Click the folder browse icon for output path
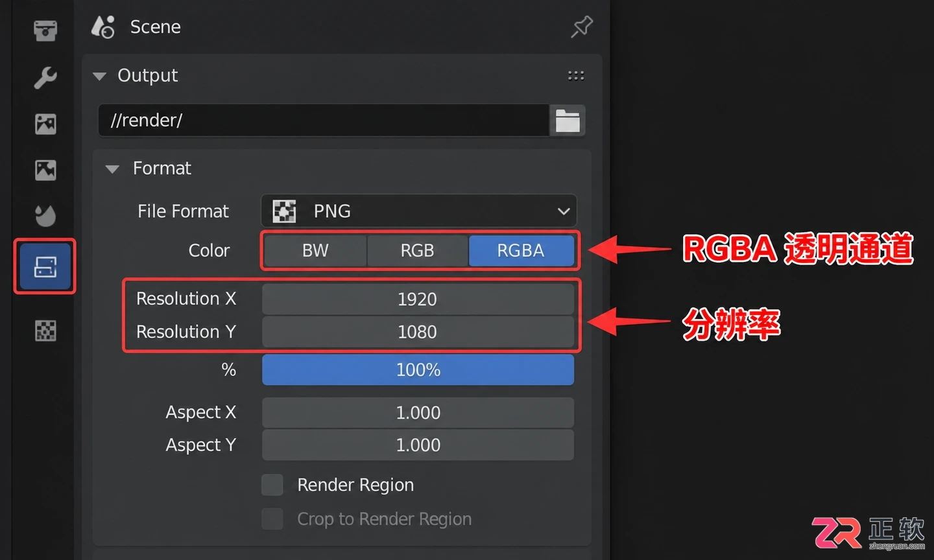 568,121
